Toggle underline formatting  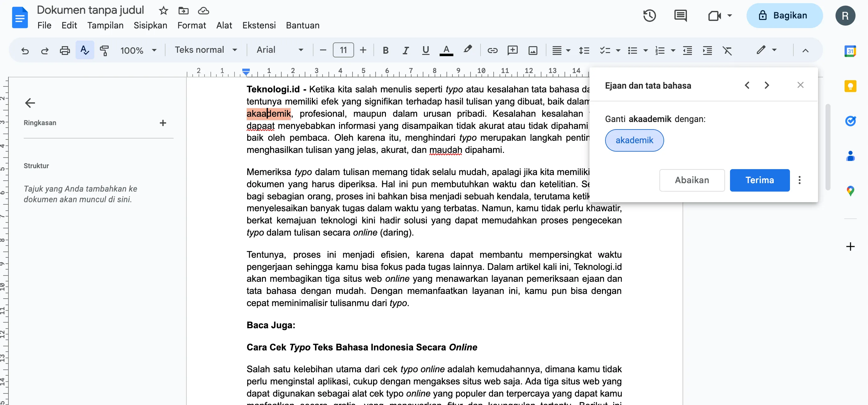(x=425, y=50)
